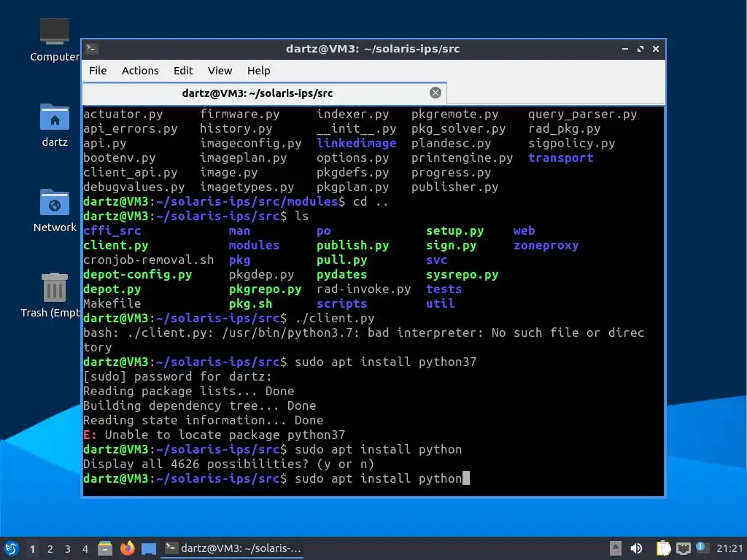Click 'scripts' directory name
This screenshot has width=747, height=560.
coord(341,304)
